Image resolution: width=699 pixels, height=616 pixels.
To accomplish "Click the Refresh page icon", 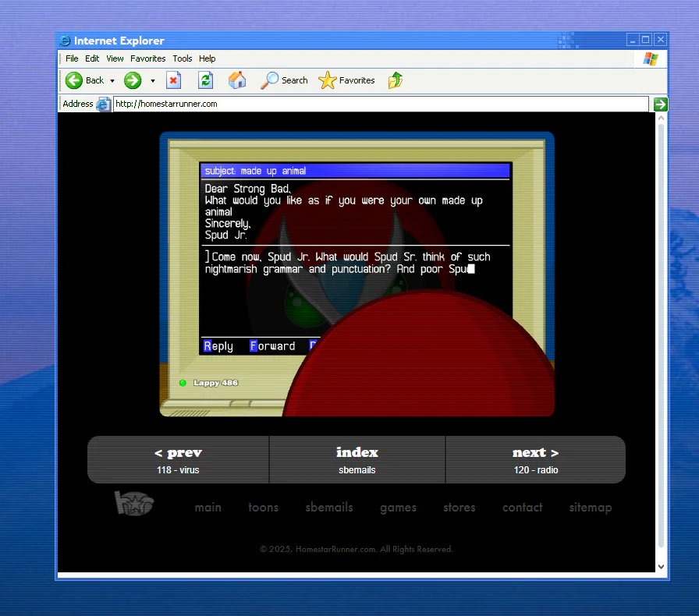I will coord(205,80).
